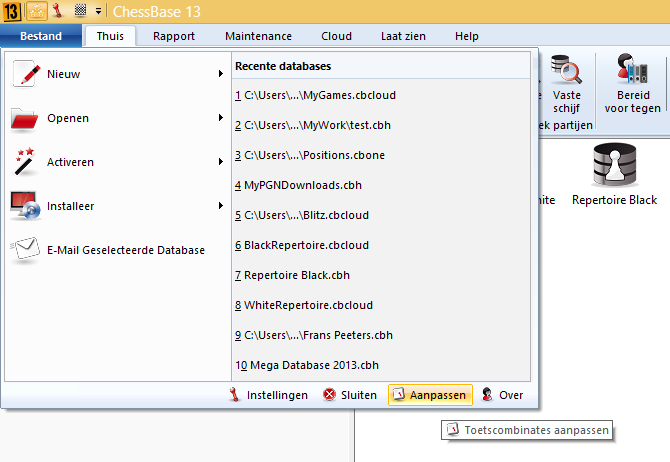The image size is (670, 462).
Task: Select the Openen menu label
Action: tap(68, 118)
